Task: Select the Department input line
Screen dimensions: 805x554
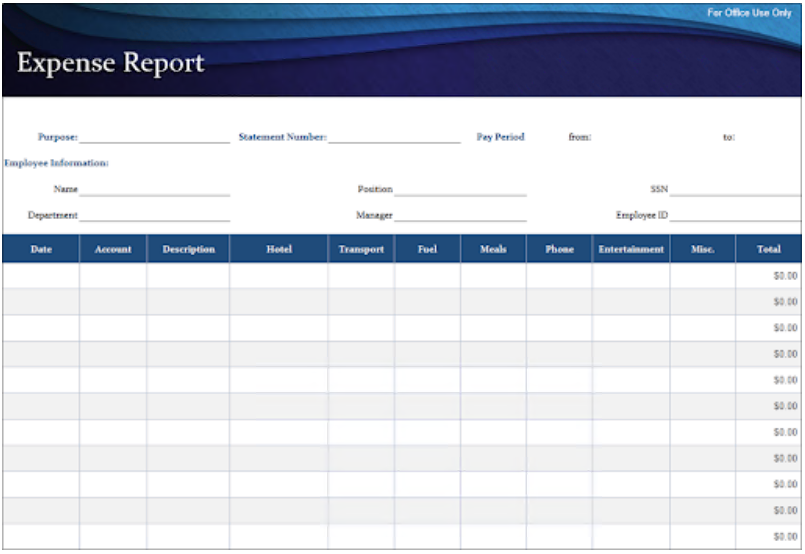Action: pyautogui.click(x=154, y=215)
